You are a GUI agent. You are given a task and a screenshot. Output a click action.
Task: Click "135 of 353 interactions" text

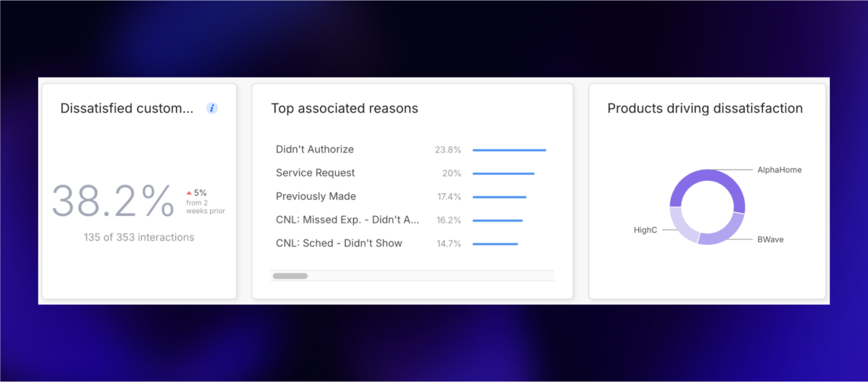(x=139, y=238)
